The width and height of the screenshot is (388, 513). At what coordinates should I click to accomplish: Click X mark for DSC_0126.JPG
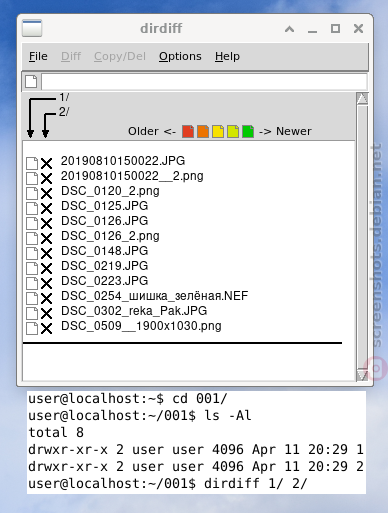pos(47,224)
